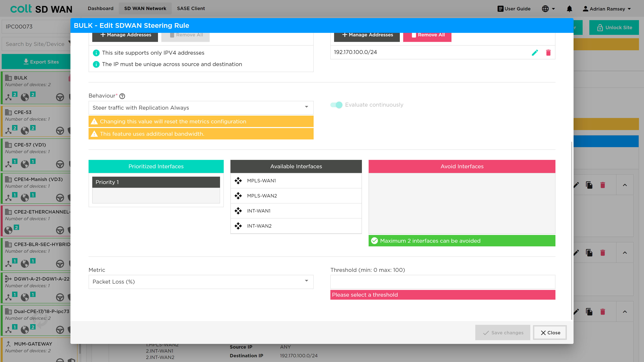Click the BULK site topology icon
The width and height of the screenshot is (644, 362).
pos(9,97)
